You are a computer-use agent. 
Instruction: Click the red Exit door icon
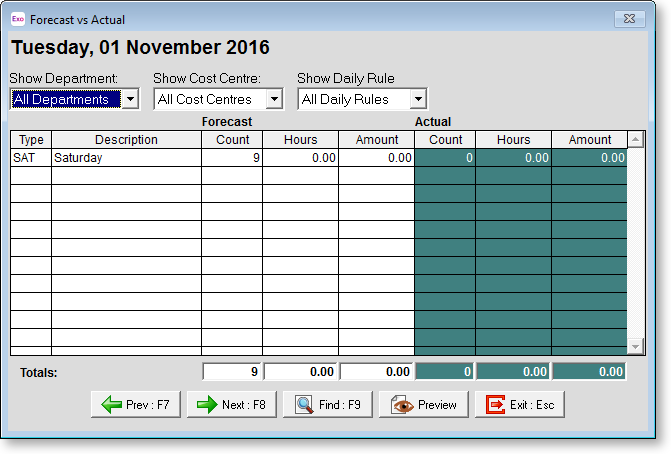tap(496, 405)
